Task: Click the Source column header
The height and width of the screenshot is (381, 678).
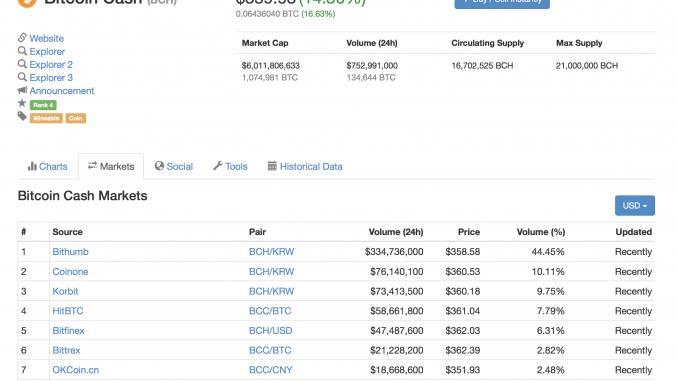Action: coord(67,232)
